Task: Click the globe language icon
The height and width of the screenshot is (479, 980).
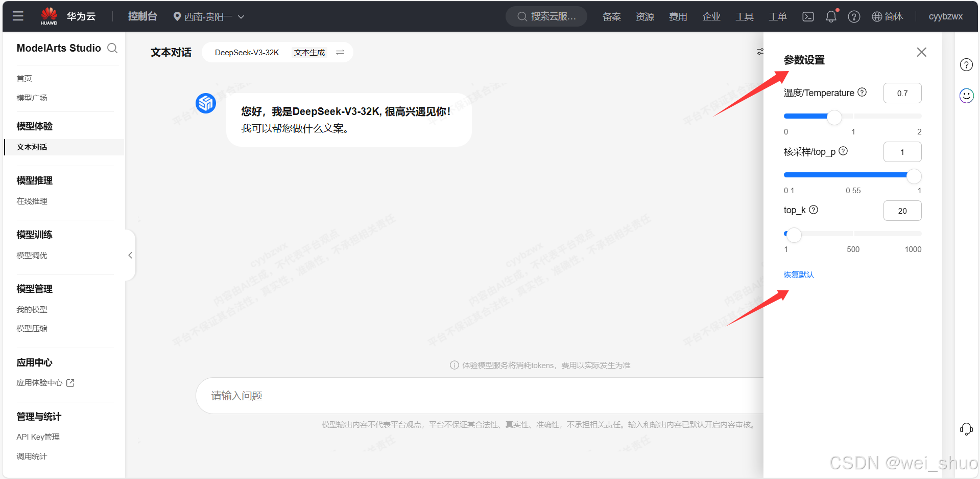Action: (877, 16)
